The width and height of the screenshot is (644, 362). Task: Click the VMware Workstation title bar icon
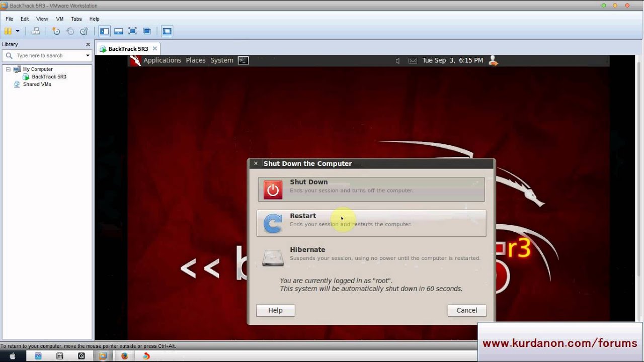click(x=5, y=6)
